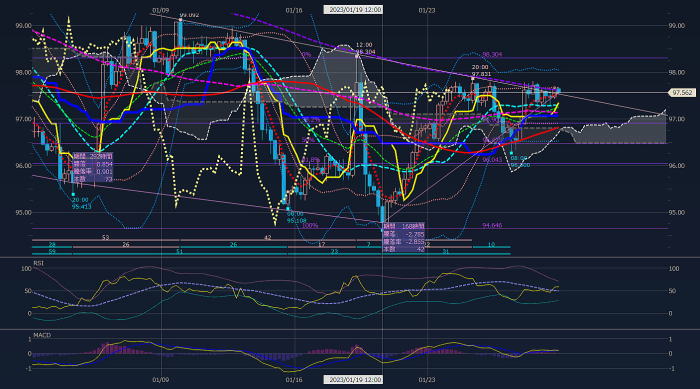
Task: Click 50 on the right RSI scale
Action: tap(672, 291)
